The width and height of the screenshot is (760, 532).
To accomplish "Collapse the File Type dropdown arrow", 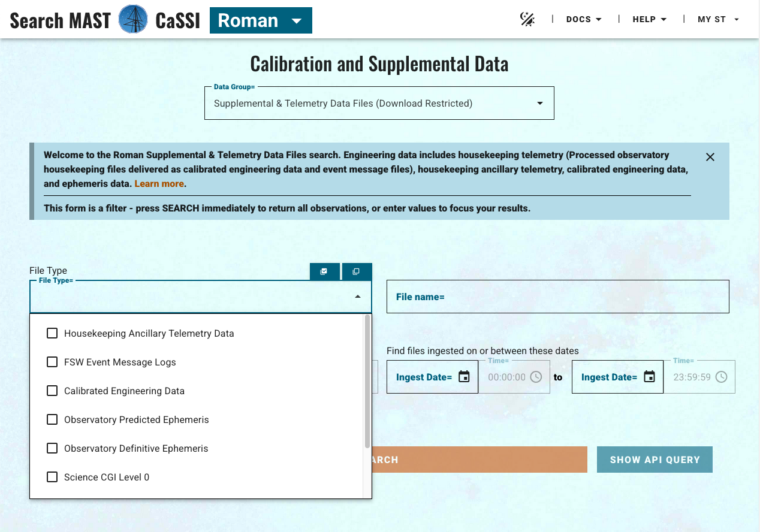I will click(358, 297).
